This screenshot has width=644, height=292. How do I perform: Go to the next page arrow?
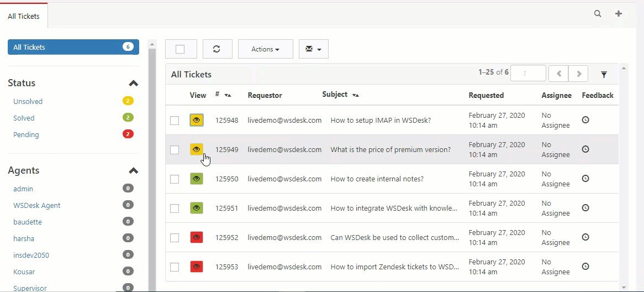point(578,74)
